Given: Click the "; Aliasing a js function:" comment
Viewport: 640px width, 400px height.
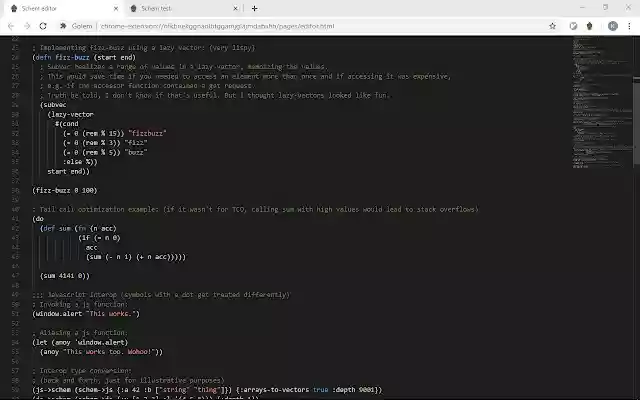Looking at the screenshot, I should [x=80, y=333].
